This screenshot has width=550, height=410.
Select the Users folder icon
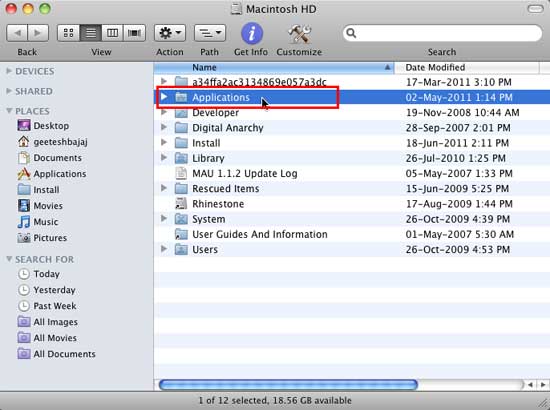[181, 250]
